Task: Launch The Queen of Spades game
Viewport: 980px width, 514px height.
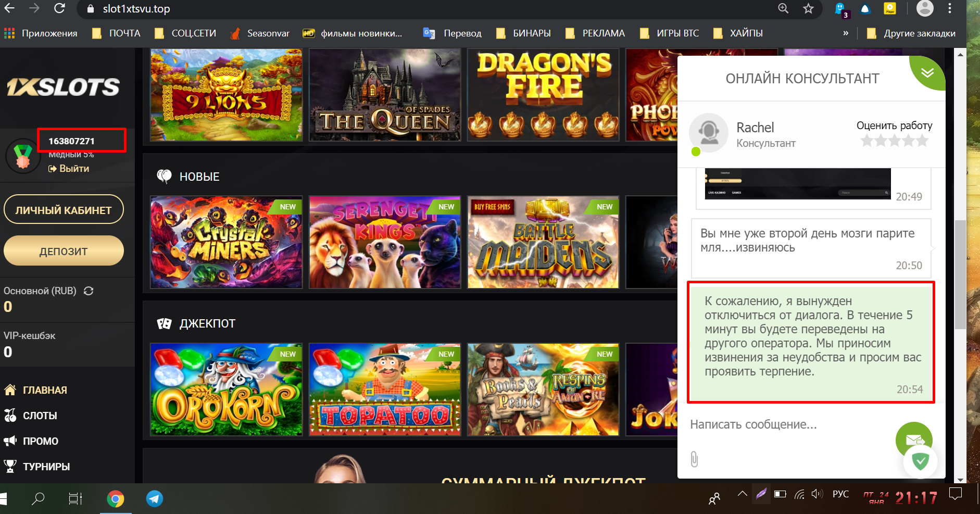Action: click(385, 95)
